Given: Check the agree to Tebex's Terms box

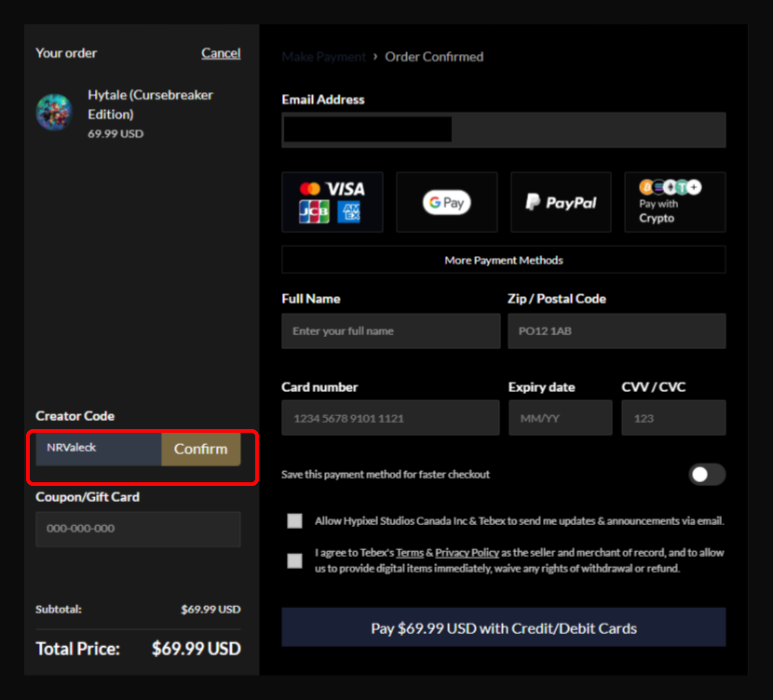Looking at the screenshot, I should pos(295,560).
